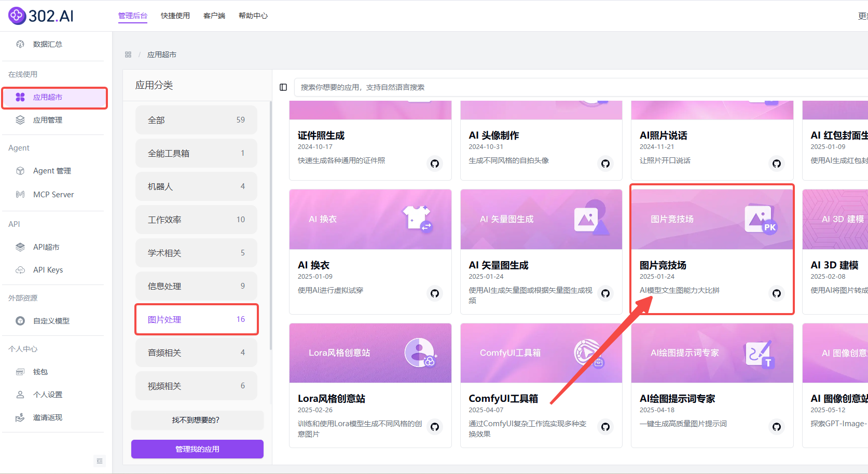Click the 钱包 menu label
868x474 pixels.
tap(40, 372)
